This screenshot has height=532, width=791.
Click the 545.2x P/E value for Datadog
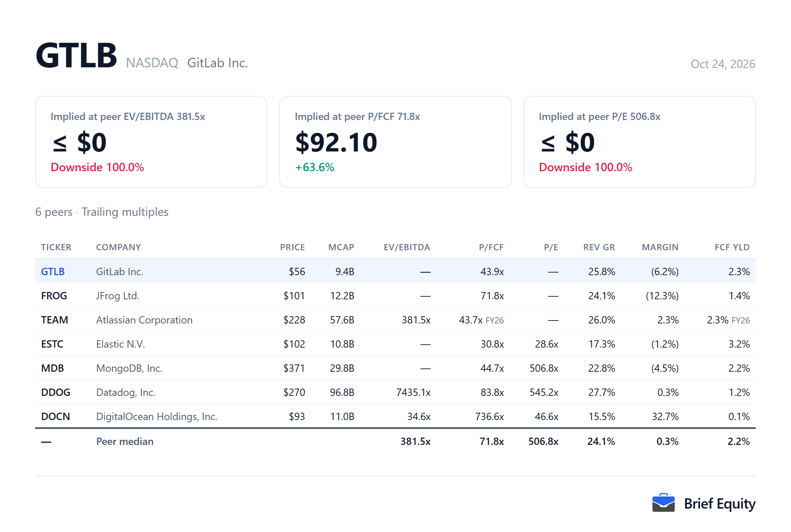click(544, 392)
